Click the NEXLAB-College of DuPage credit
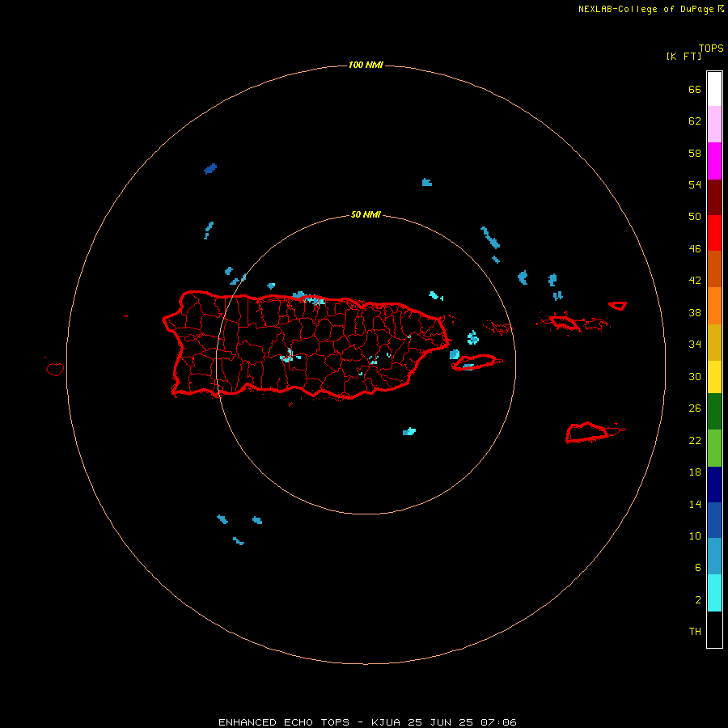The width and height of the screenshot is (728, 728). click(x=645, y=9)
